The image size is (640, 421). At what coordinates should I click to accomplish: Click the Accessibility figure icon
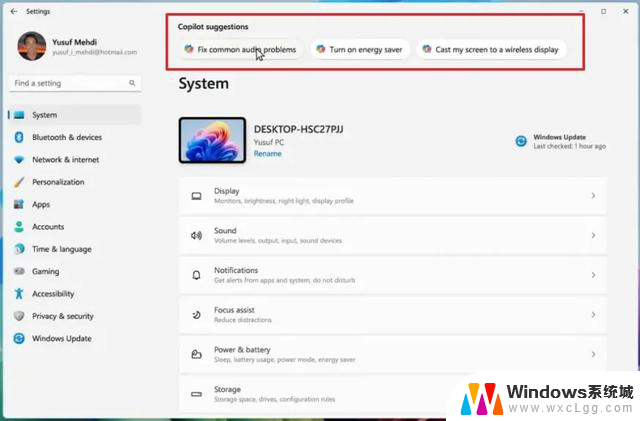[x=19, y=294]
